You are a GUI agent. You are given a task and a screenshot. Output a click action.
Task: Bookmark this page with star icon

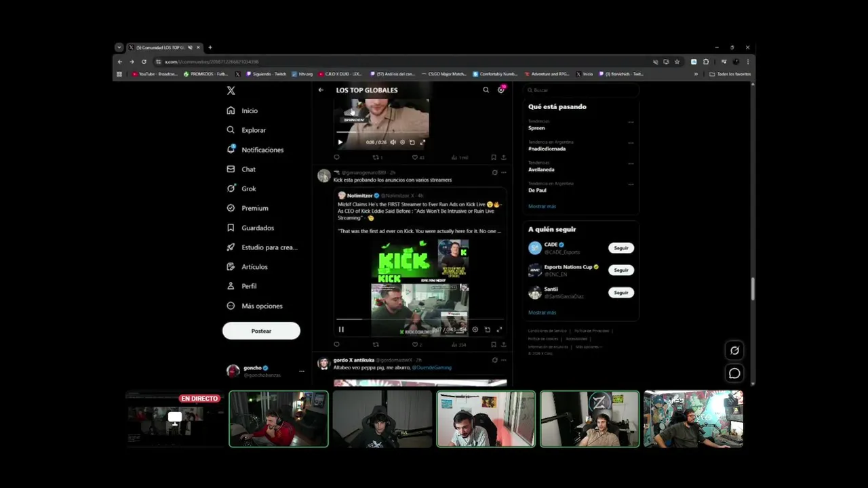coord(677,62)
